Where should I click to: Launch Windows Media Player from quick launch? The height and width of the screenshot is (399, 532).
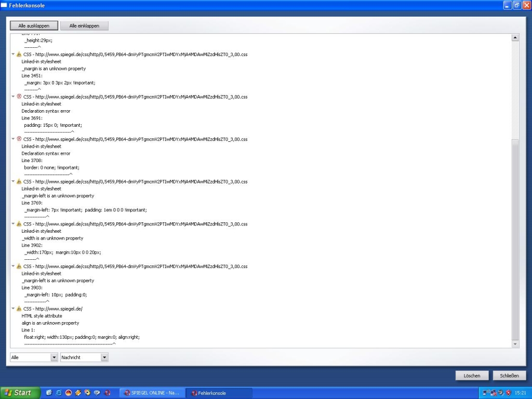click(87, 393)
